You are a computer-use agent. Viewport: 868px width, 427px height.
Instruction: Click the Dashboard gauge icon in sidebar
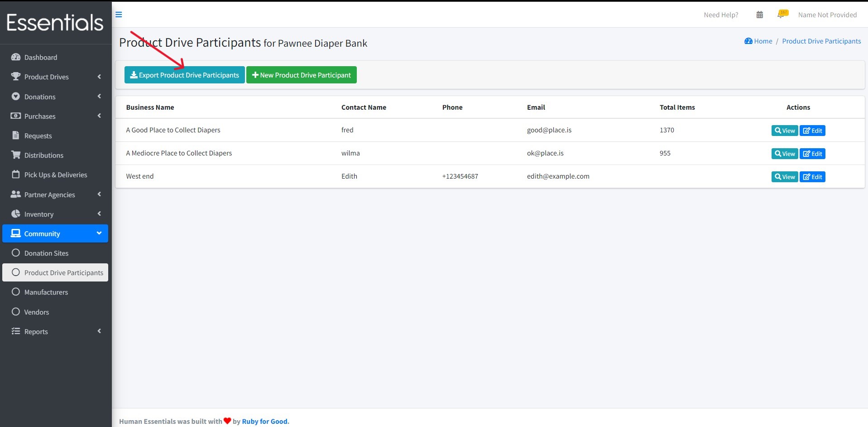click(16, 57)
